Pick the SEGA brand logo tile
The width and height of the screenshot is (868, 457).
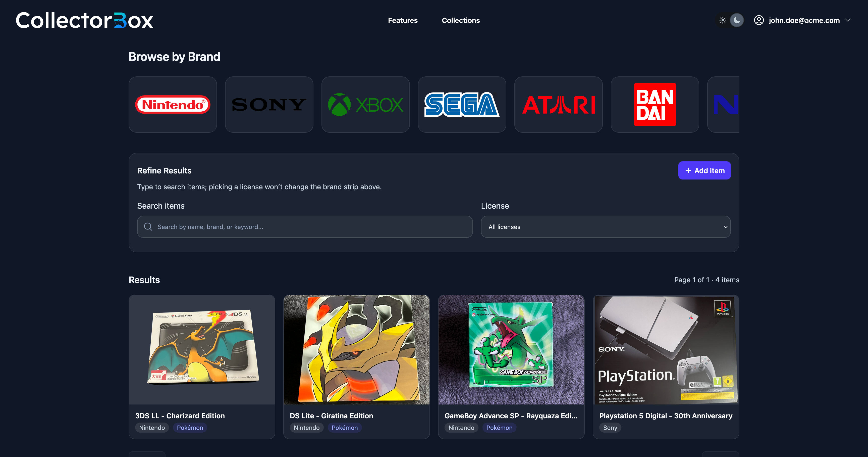click(462, 105)
